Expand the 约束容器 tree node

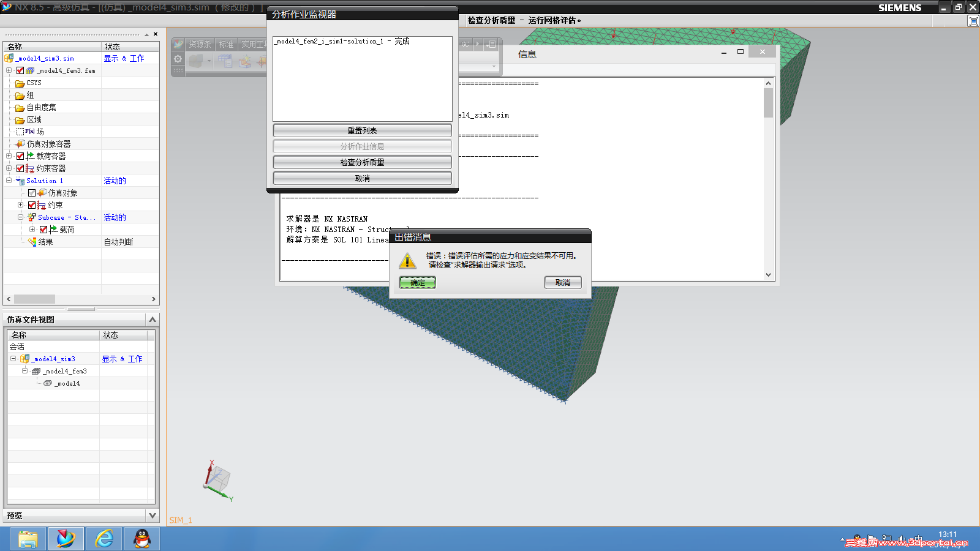click(x=9, y=168)
